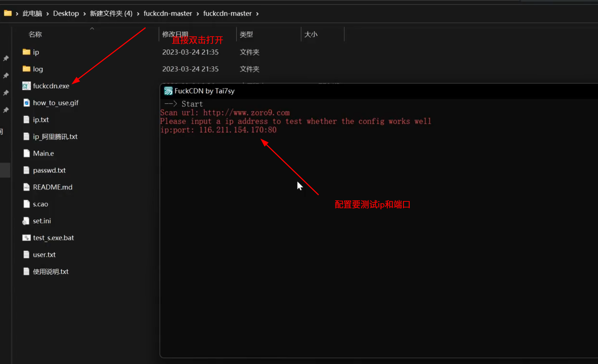Select the folder named ip
This screenshot has width=598, height=364.
point(36,52)
